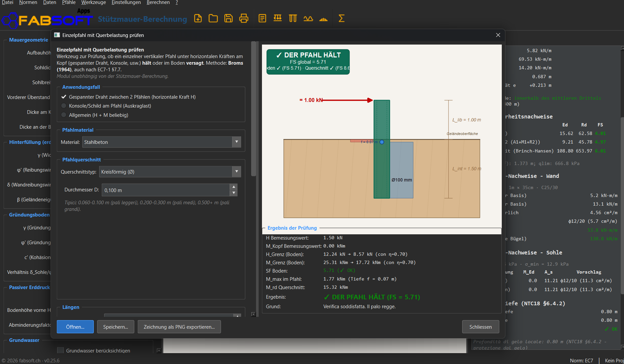Click the Speichern... button
Viewport: 624px width, 364px height.
[x=116, y=327]
